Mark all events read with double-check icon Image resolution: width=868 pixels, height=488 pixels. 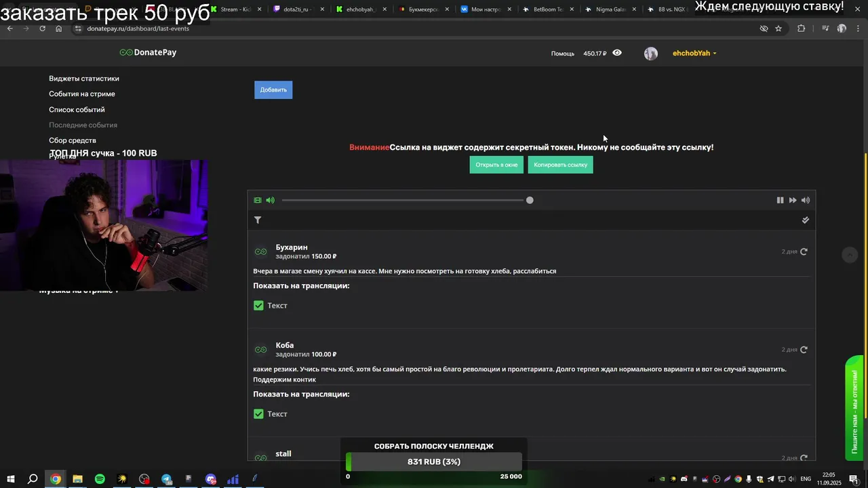[x=806, y=220]
